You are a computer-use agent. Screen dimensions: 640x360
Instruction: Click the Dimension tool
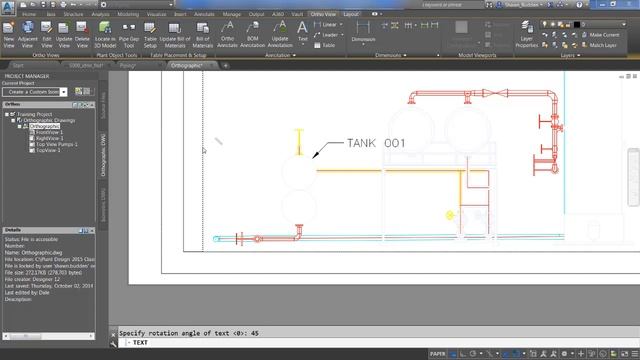point(363,32)
